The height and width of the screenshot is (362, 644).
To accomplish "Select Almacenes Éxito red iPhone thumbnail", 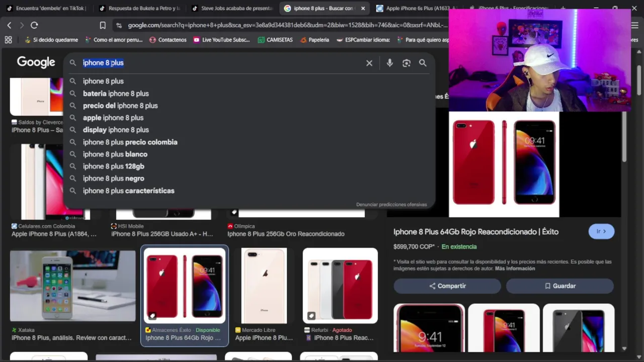I will point(185,286).
